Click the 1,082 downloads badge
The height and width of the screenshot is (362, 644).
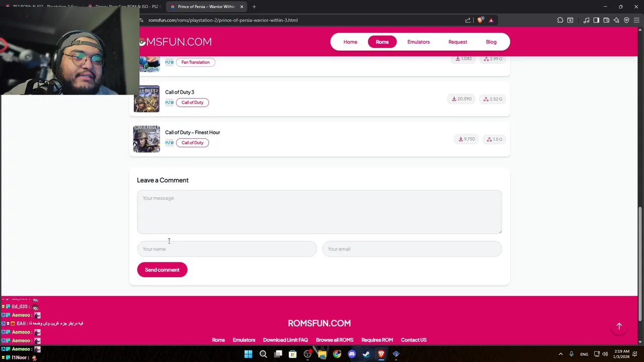pos(463,59)
